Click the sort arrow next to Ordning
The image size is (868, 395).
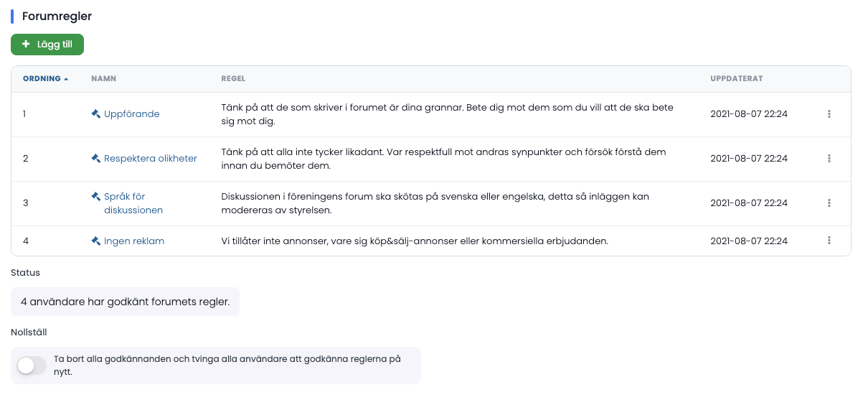coord(66,79)
